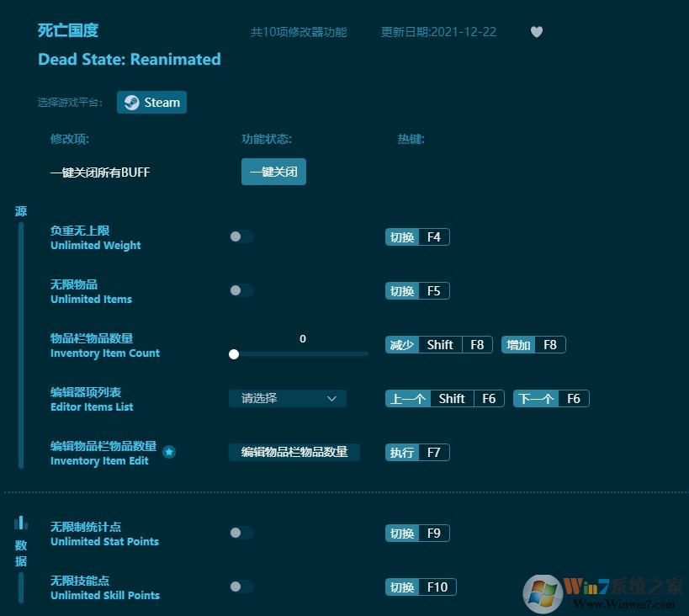The width and height of the screenshot is (689, 616).
Task: Click the 死亡国度 game title
Action: (67, 30)
